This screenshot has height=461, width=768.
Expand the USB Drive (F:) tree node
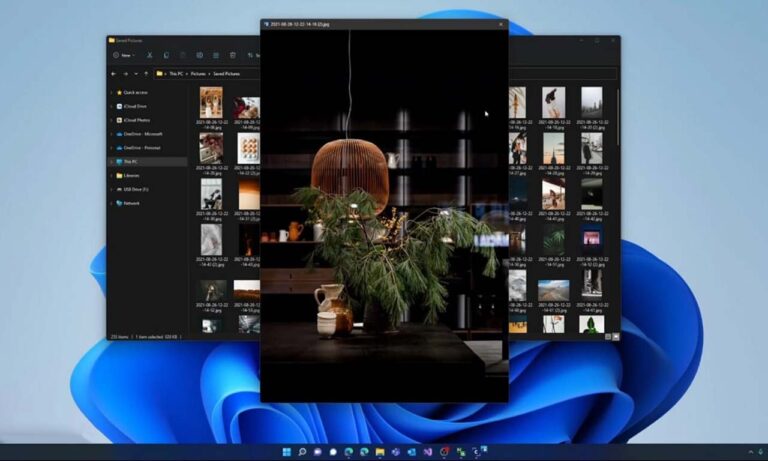[x=112, y=189]
